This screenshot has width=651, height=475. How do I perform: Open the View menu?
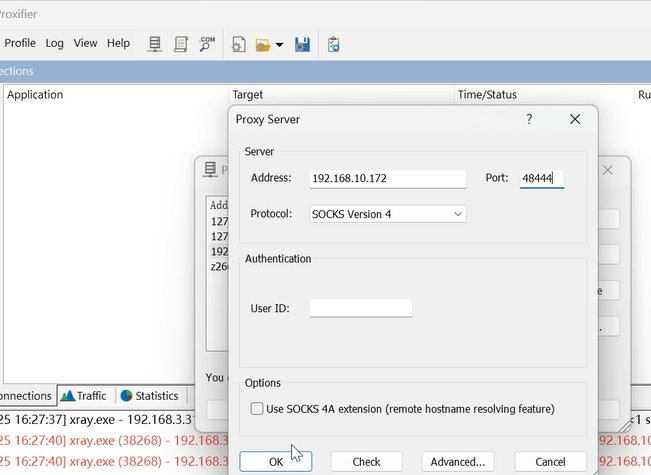tap(85, 43)
